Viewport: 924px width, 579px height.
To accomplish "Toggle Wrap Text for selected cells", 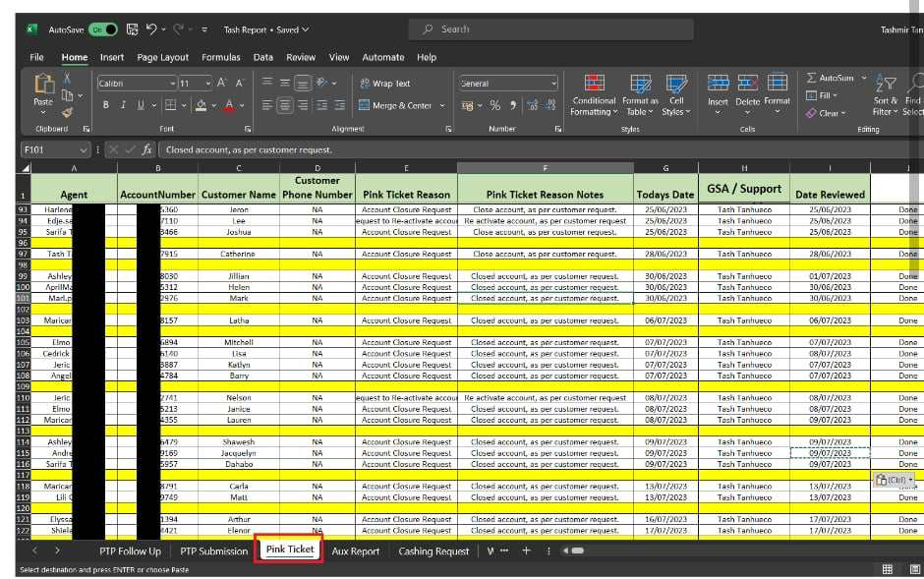I will click(x=385, y=84).
